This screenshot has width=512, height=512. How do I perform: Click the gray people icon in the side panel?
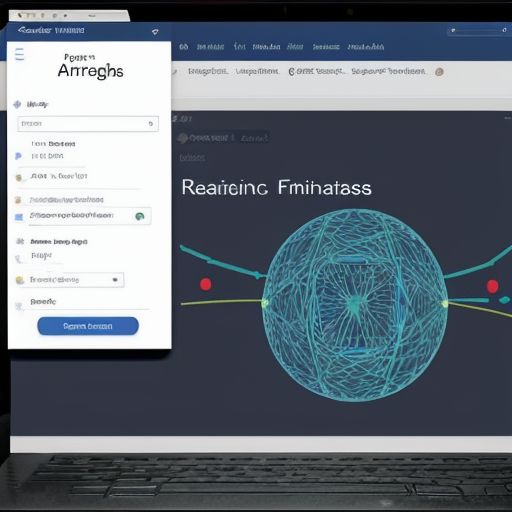coord(20,241)
